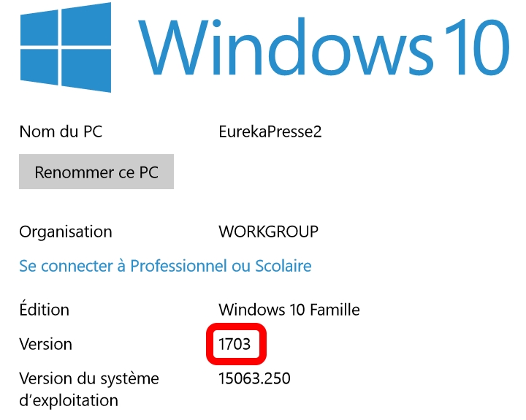Screen dimensions: 526x420
Task: Click the lower-right pane of Windows logo
Action: (x=86, y=70)
